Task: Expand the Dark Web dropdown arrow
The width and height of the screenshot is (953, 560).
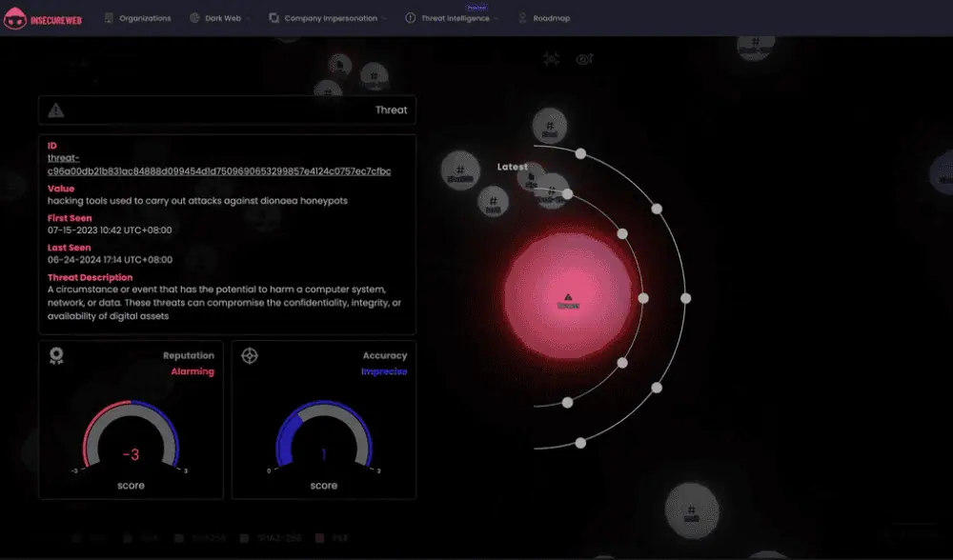Action: [x=249, y=18]
